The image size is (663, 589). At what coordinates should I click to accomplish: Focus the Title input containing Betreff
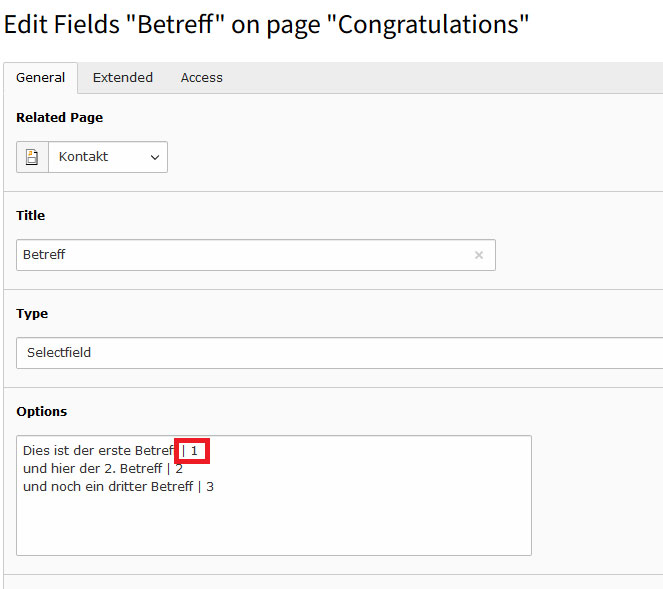240,255
